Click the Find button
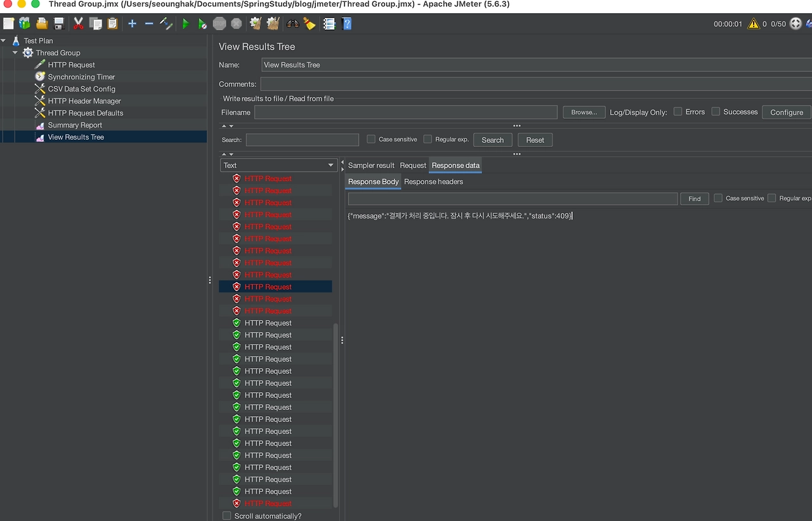This screenshot has width=812, height=521. click(x=695, y=199)
